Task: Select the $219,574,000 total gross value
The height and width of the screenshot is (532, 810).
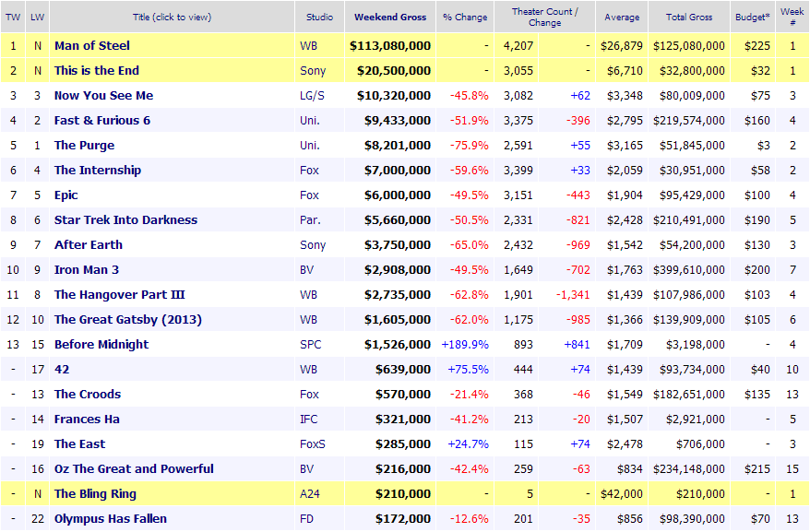Action: (689, 121)
